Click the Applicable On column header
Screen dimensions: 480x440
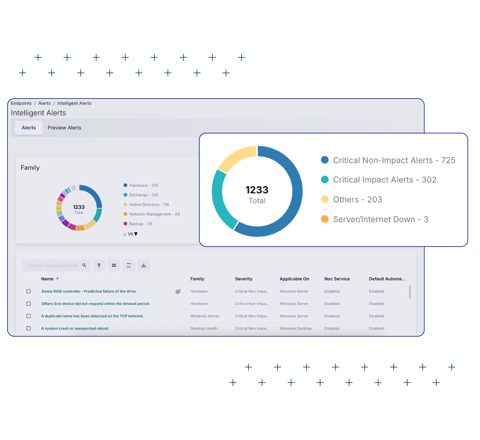[x=294, y=279]
